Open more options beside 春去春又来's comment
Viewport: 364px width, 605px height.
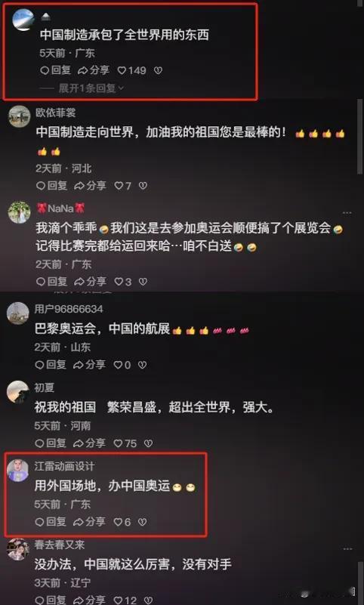pyautogui.click(x=347, y=548)
